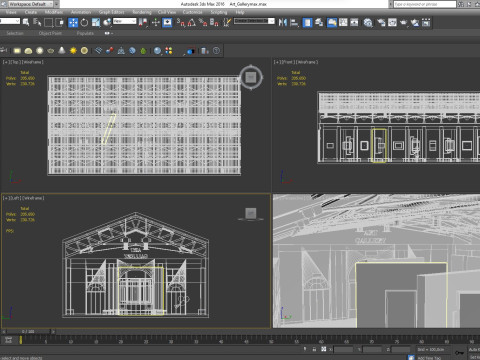
Task: Click the time slider left arrow
Action: 3,332
